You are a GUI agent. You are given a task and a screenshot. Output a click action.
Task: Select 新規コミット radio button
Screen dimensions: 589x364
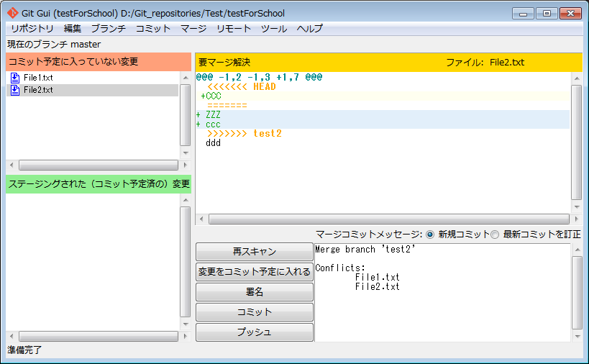pos(430,235)
